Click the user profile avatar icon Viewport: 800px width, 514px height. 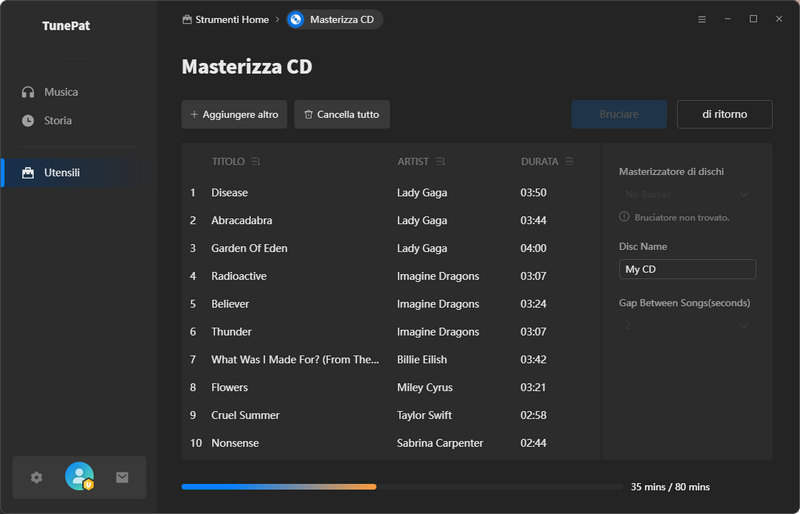pos(79,477)
